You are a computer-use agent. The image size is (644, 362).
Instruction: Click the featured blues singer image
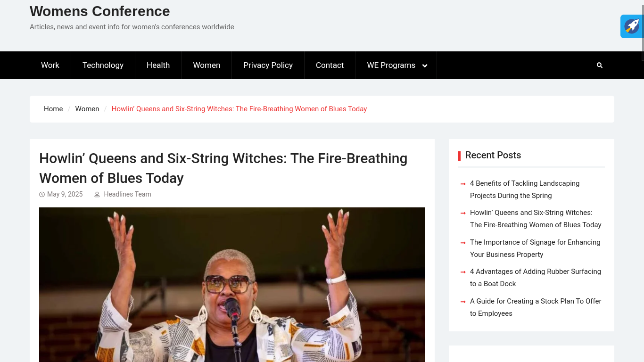[232, 285]
